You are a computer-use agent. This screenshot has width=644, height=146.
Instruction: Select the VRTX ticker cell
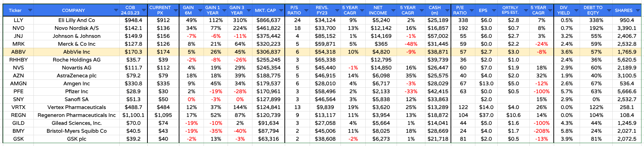coord(18,107)
